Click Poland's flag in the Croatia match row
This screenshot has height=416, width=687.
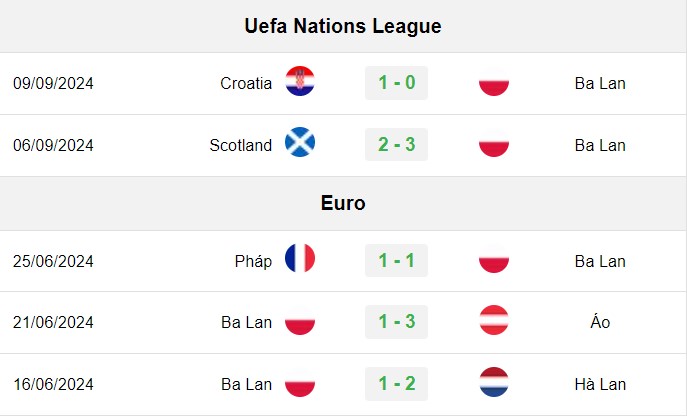494,81
